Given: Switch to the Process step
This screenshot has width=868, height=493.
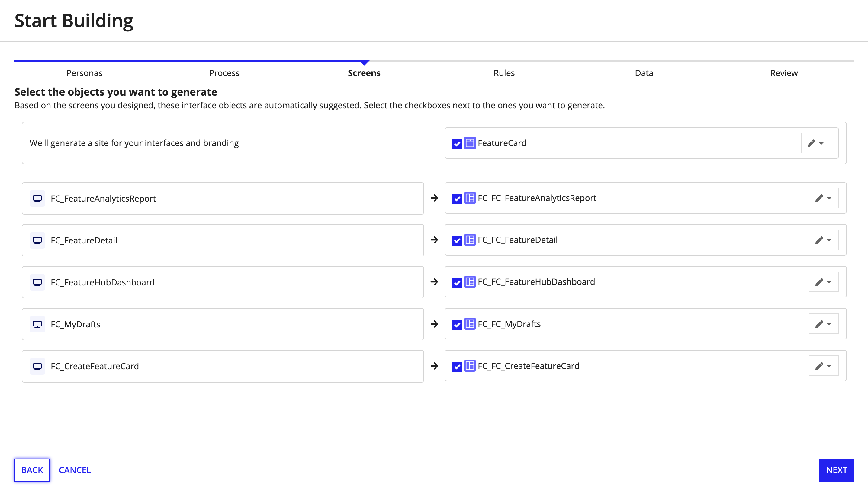Looking at the screenshot, I should (x=224, y=73).
